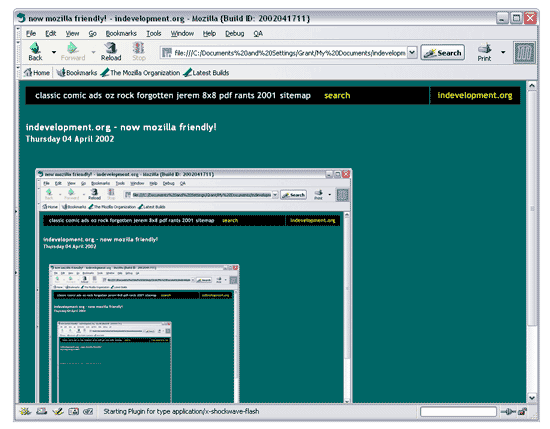Click the outer page scrollbar up arrow
This screenshot has width=550, height=429.
532,85
